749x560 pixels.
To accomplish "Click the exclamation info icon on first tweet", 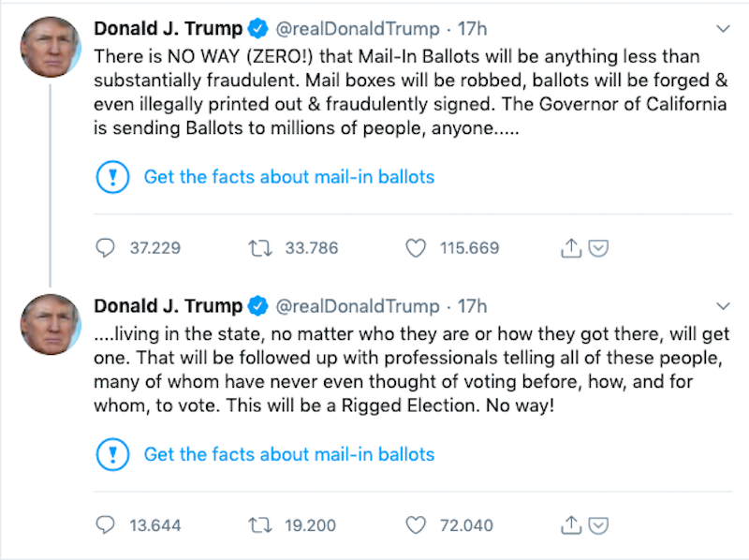I will coord(112,177).
